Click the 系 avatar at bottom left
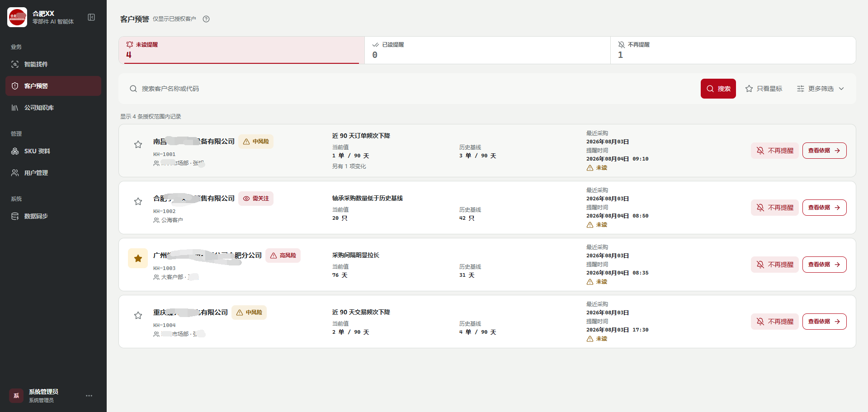The width and height of the screenshot is (868, 412). click(x=16, y=396)
